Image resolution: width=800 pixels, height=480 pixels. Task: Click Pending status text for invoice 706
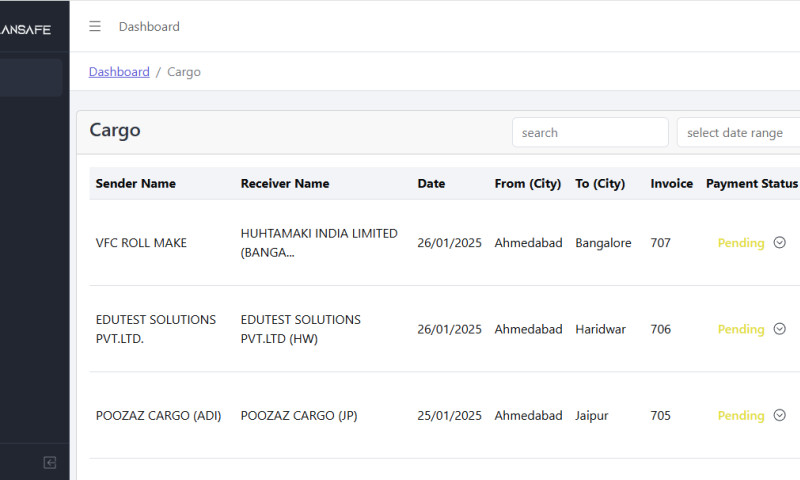741,329
